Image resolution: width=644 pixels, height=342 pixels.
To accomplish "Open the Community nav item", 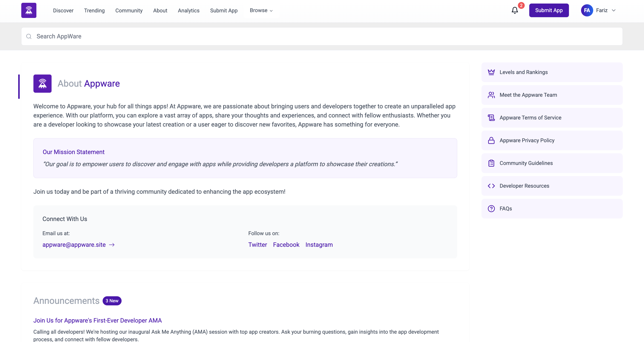I will tap(129, 10).
